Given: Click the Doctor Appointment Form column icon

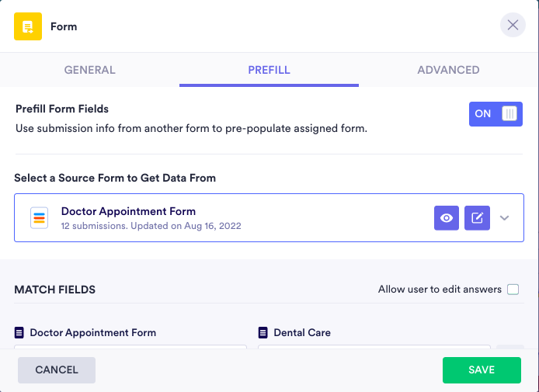Looking at the screenshot, I should pos(19,332).
